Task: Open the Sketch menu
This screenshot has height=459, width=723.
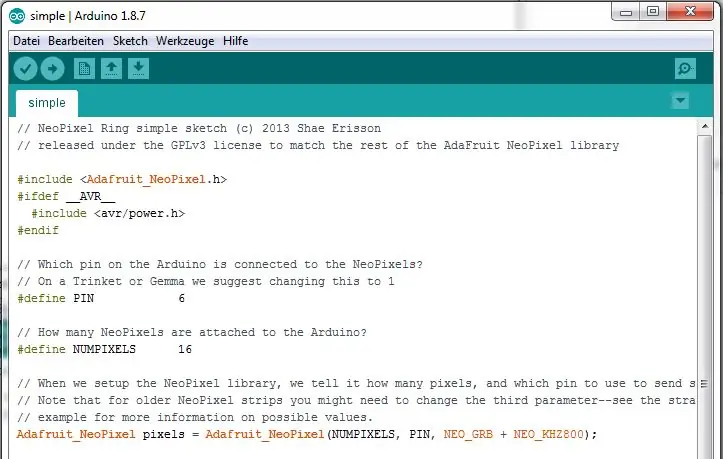Action: coord(130,41)
